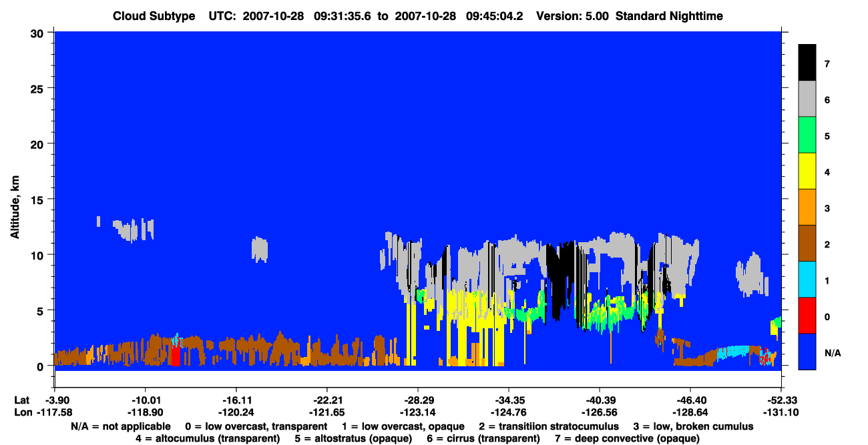
Task: Click the green altostratus swatch labeled 5
Action: [807, 135]
